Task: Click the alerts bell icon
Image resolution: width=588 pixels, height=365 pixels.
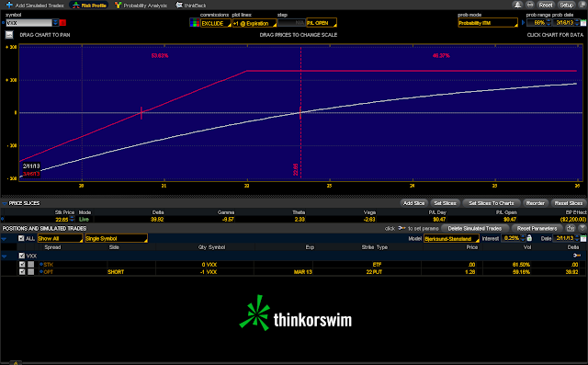Action: pos(517,5)
